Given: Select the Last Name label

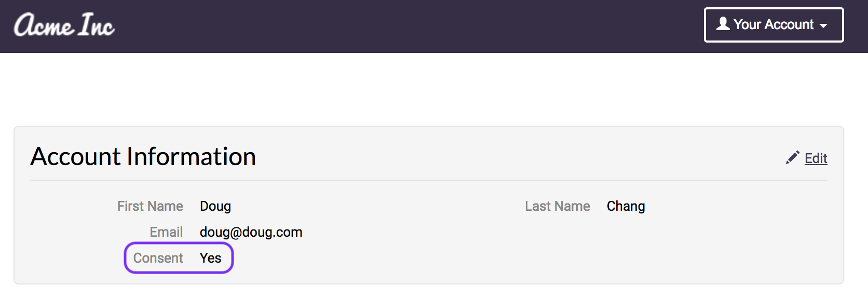Looking at the screenshot, I should [x=557, y=206].
